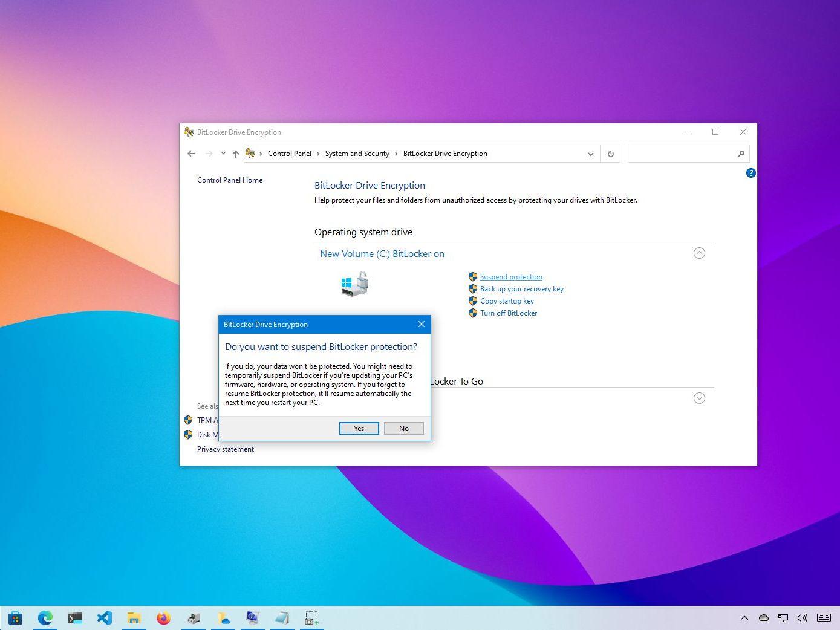Viewport: 840px width, 630px height.
Task: Click Copy startup key link
Action: point(507,301)
